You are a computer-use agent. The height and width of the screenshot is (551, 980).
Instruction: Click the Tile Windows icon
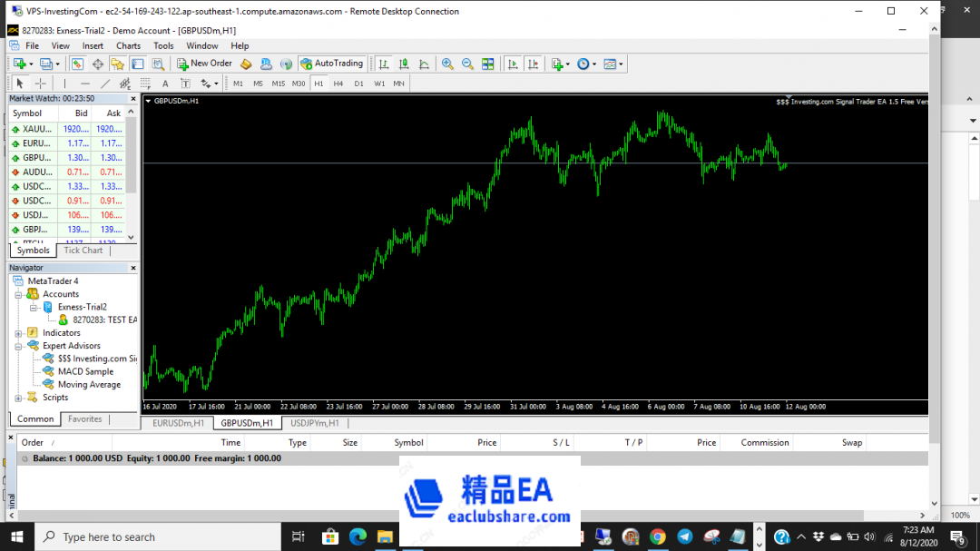[487, 64]
